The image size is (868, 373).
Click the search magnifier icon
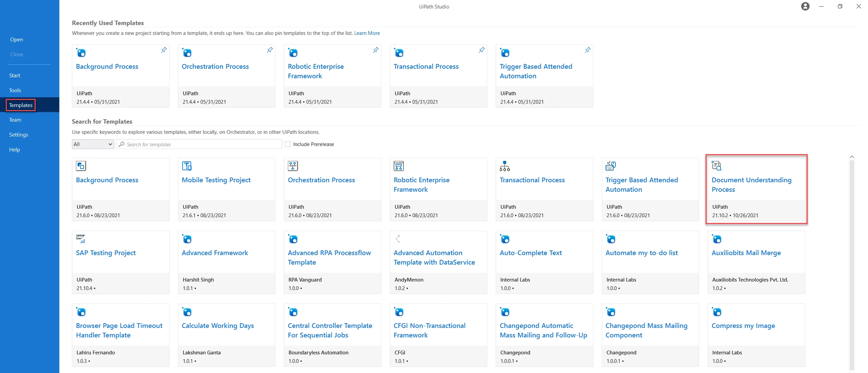121,144
